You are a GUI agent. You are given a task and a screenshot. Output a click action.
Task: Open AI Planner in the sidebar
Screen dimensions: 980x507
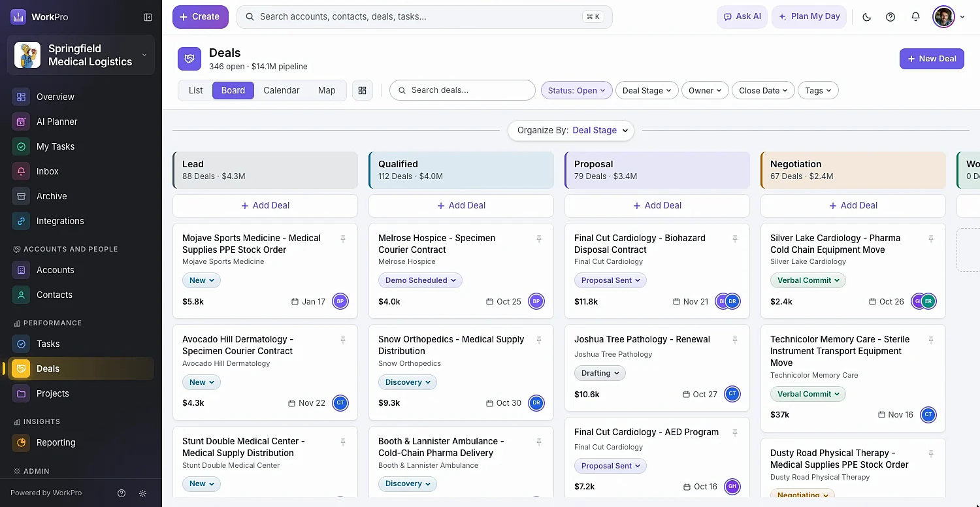(x=81, y=122)
